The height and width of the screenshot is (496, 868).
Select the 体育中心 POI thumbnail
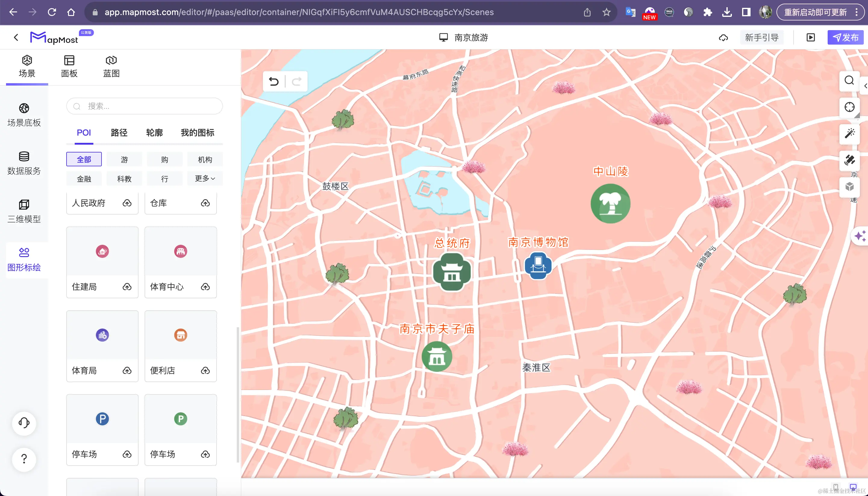(x=181, y=251)
